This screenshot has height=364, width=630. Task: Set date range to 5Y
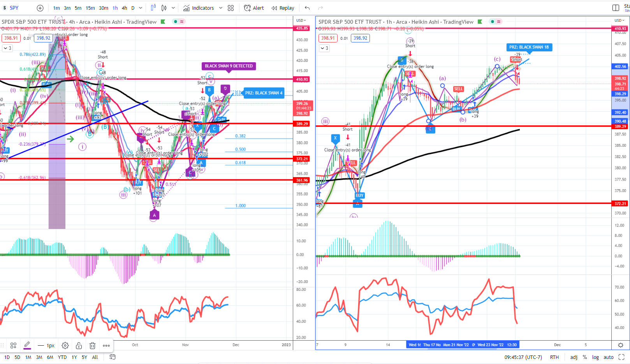[x=84, y=357]
